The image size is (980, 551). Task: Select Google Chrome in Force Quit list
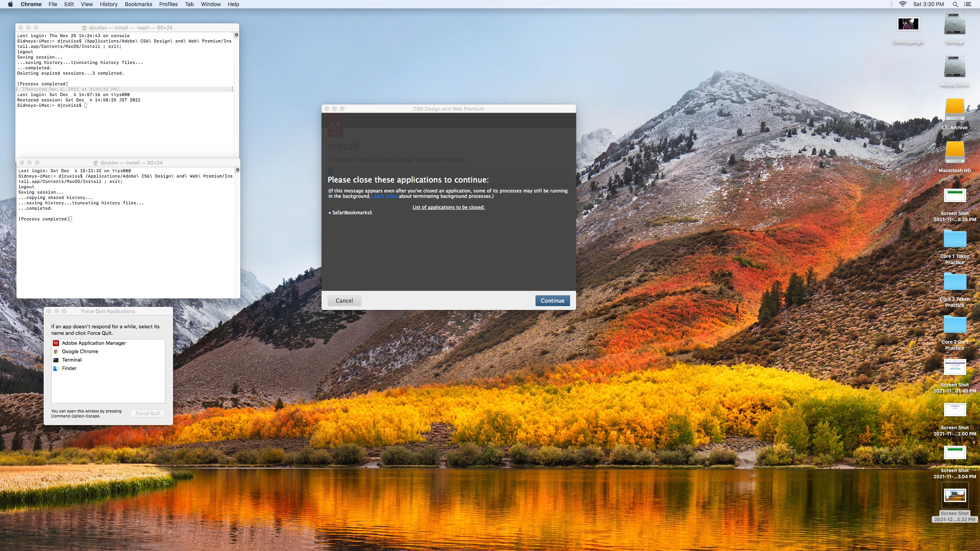[x=80, y=352]
